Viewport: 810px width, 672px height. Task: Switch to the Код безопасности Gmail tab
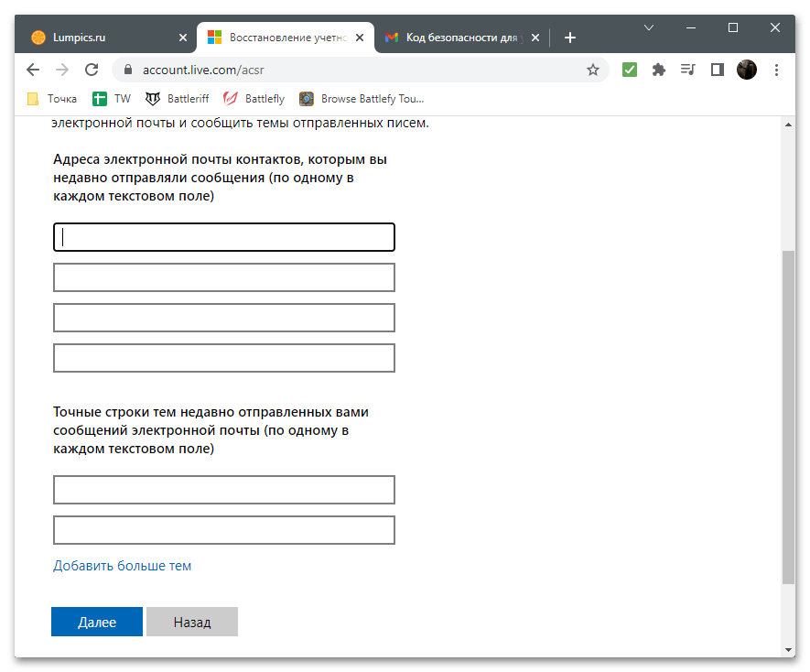point(461,38)
